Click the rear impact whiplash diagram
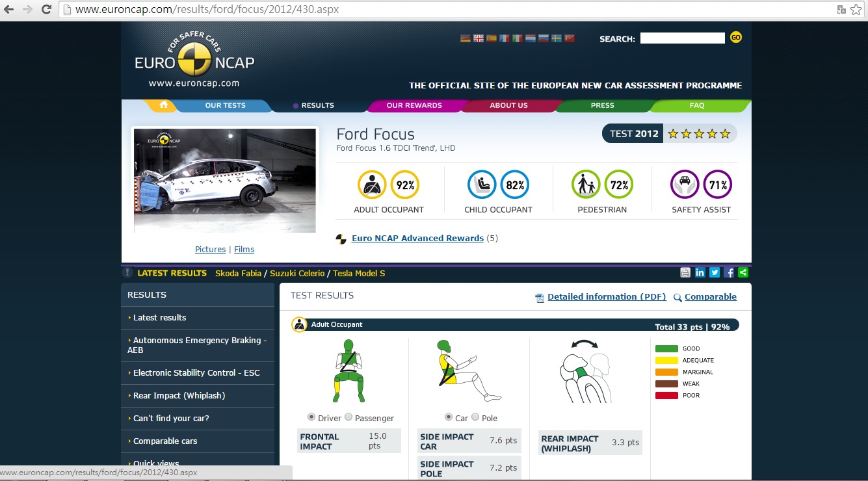868x481 pixels. point(585,371)
